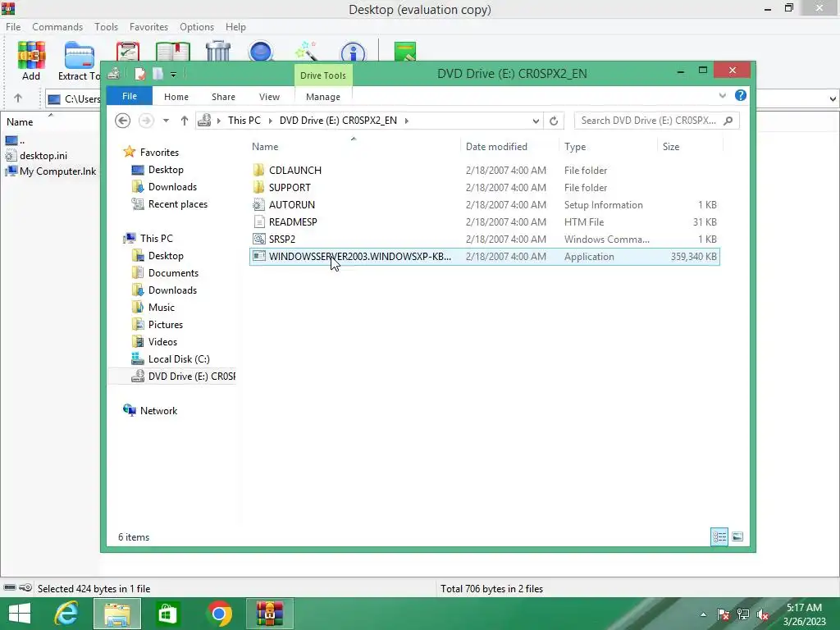
Task: Launch Google Chrome from taskbar
Action: click(x=218, y=614)
